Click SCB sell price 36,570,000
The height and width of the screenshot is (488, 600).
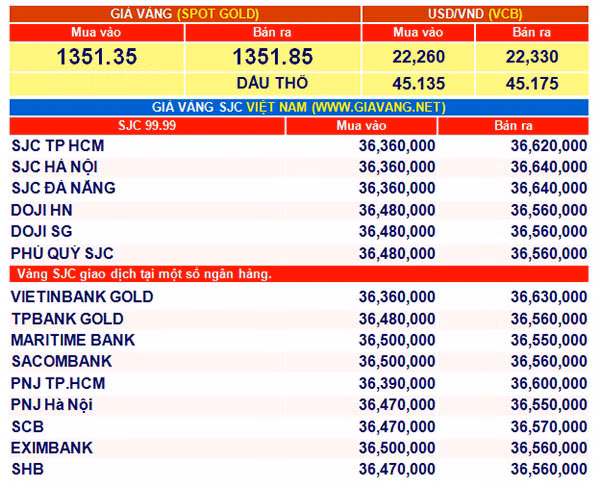point(549,427)
